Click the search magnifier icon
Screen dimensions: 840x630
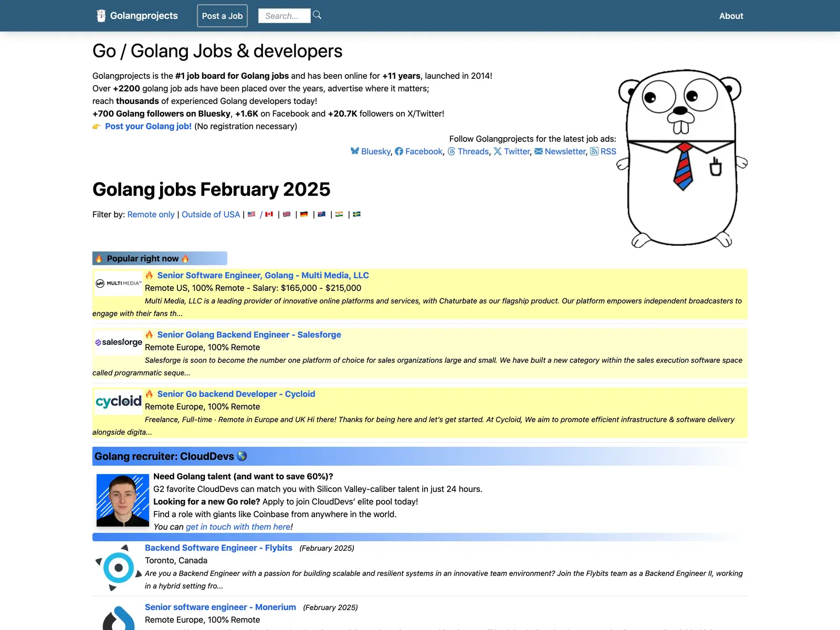[x=317, y=15]
